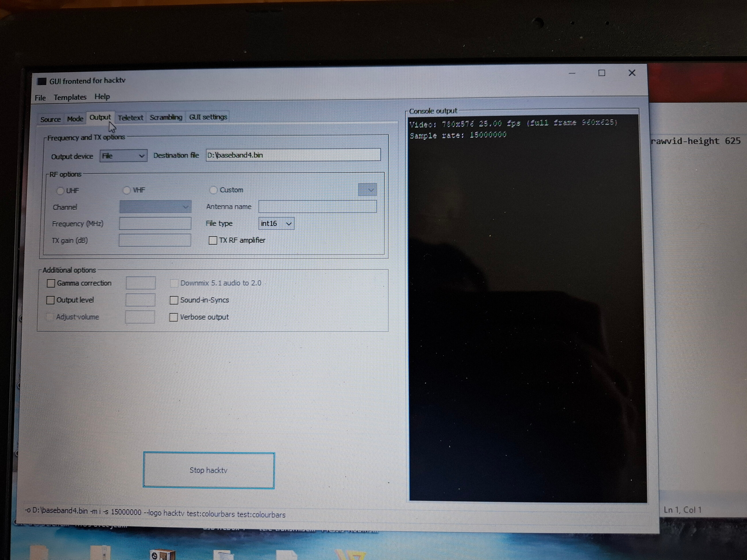Select the Output tab
Viewport: 747px width, 560px height.
tap(100, 117)
